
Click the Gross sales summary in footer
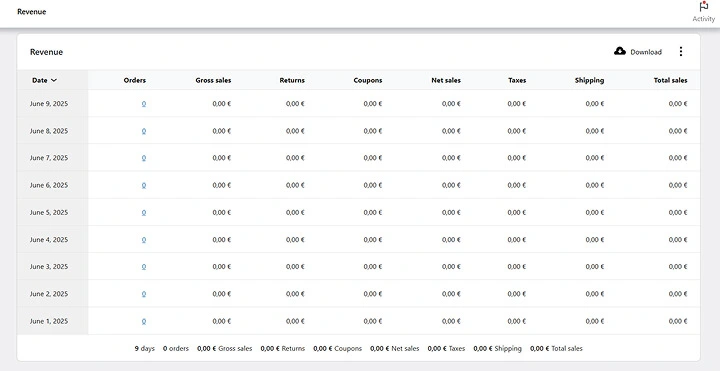click(x=225, y=349)
